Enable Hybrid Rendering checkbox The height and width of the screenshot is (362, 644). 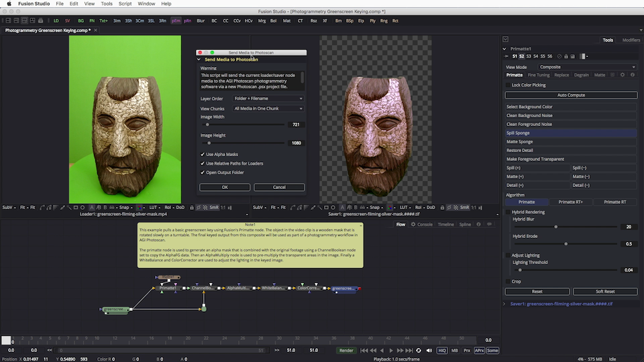pyautogui.click(x=508, y=213)
